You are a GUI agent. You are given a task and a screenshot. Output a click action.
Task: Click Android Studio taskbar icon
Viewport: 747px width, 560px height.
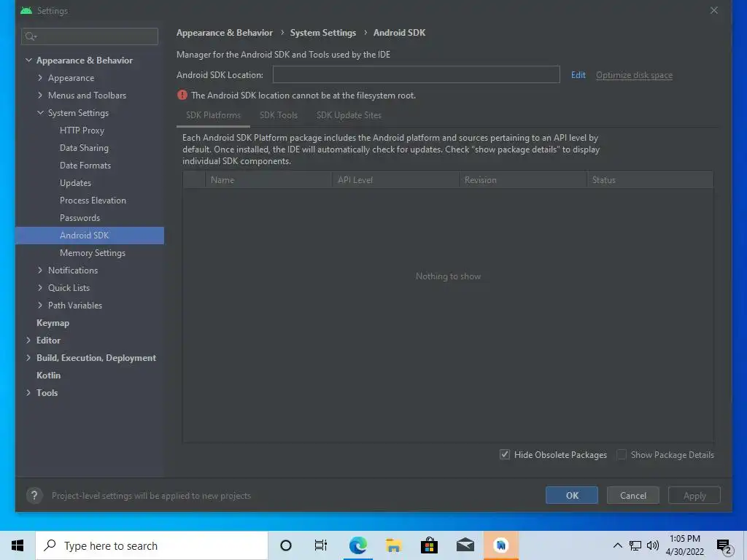click(500, 545)
